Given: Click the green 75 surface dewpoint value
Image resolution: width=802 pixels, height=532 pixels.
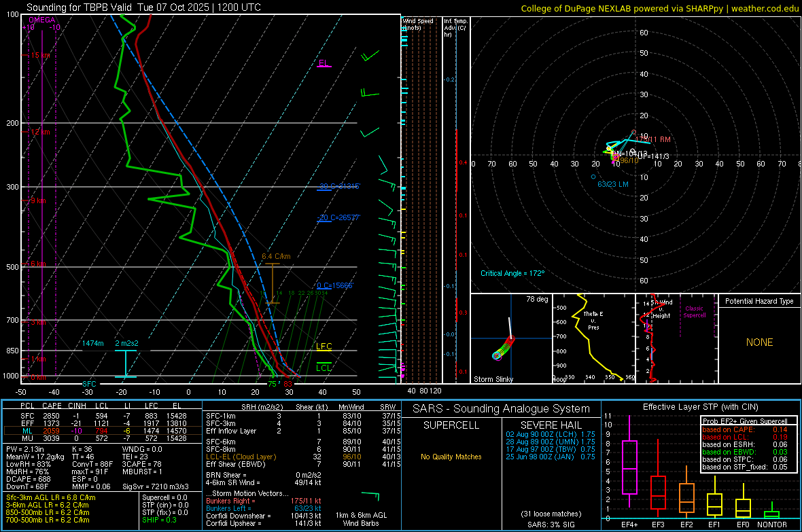Looking at the screenshot, I should click(x=272, y=384).
